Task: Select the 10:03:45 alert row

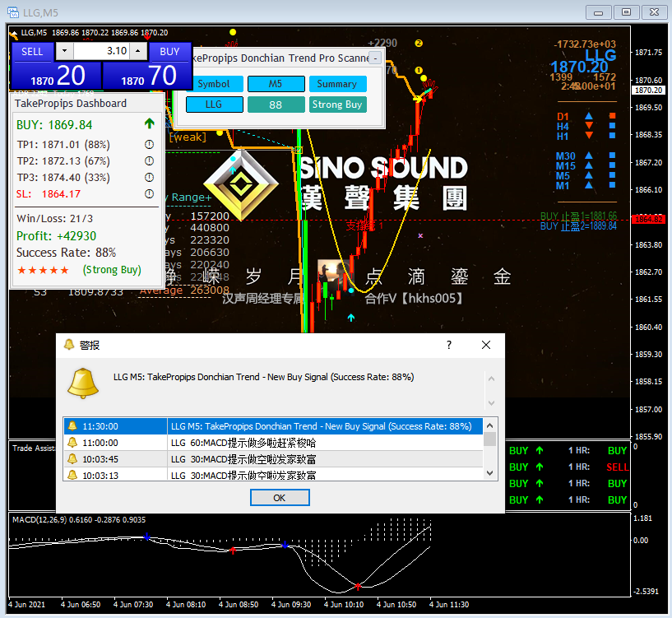Action: pos(273,459)
